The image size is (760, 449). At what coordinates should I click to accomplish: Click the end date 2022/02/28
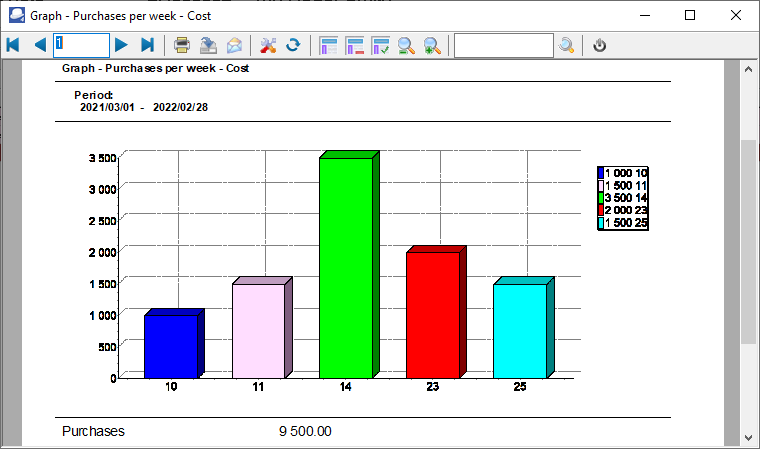(180, 107)
